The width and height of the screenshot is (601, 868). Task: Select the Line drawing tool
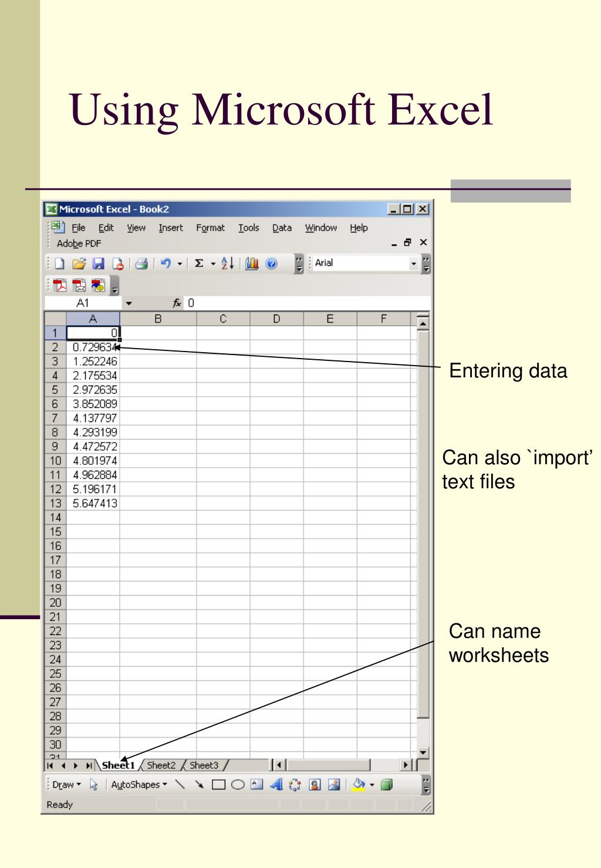pyautogui.click(x=180, y=785)
